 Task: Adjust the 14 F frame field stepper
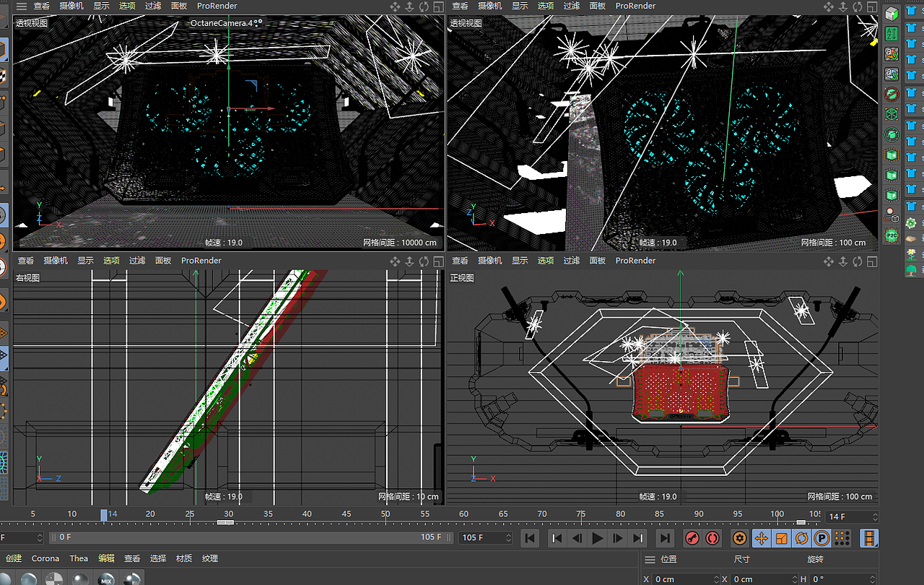pyautogui.click(x=875, y=517)
